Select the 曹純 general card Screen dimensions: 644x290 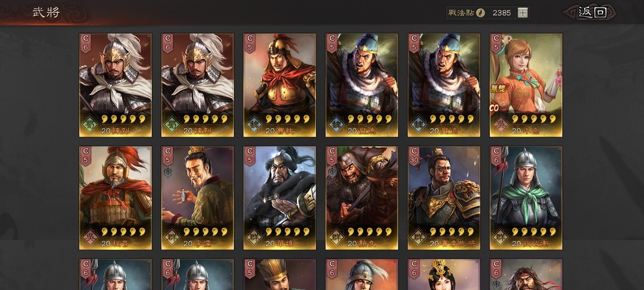coord(279,85)
